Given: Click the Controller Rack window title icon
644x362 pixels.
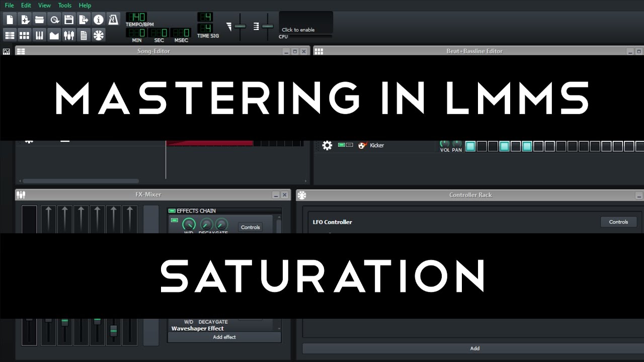Looking at the screenshot, I should point(302,195).
